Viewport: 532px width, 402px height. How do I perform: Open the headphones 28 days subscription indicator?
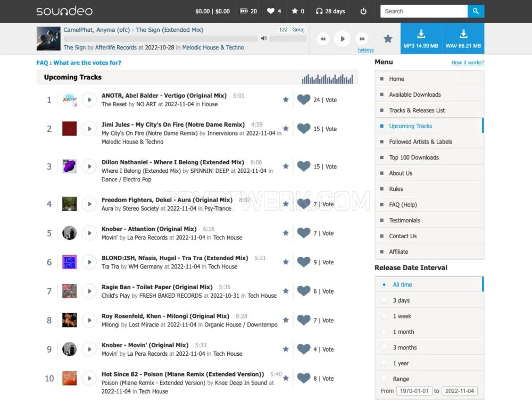pyautogui.click(x=330, y=11)
